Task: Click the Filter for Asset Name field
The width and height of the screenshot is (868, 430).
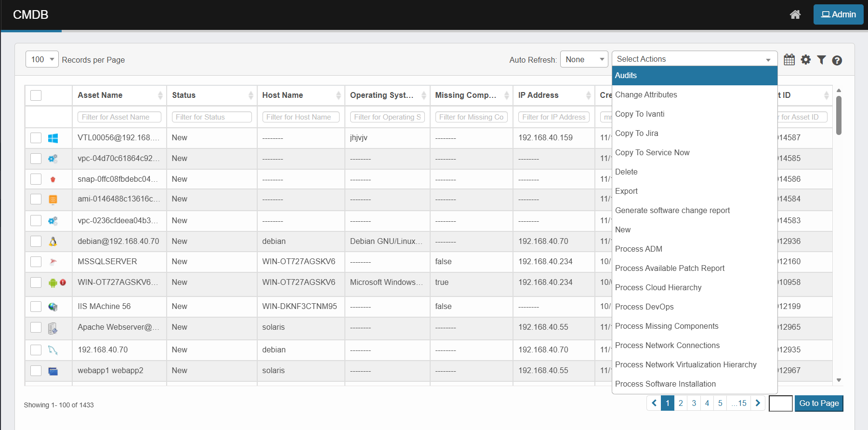Action: tap(119, 117)
